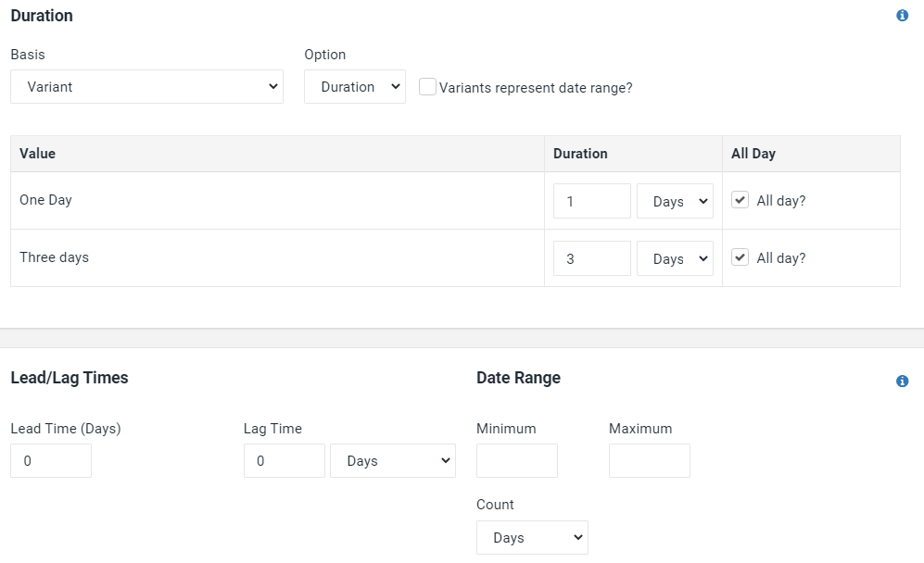Open One Day duration unit dropdown
Image resolution: width=924 pixels, height=563 pixels.
(675, 201)
